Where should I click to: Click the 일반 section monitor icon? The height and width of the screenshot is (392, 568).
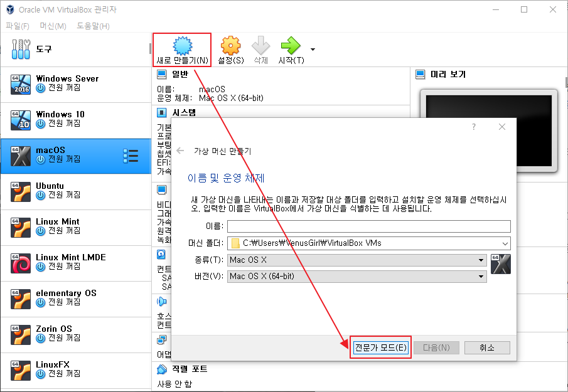pyautogui.click(x=161, y=74)
